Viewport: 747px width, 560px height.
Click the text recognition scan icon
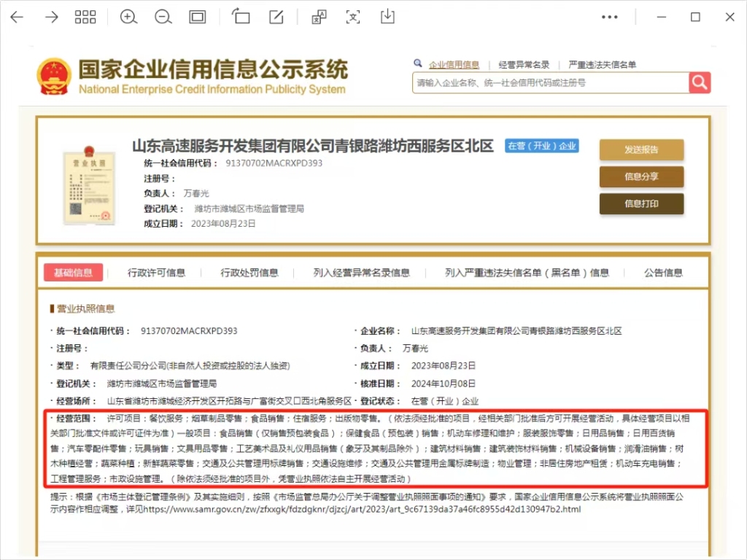353,17
